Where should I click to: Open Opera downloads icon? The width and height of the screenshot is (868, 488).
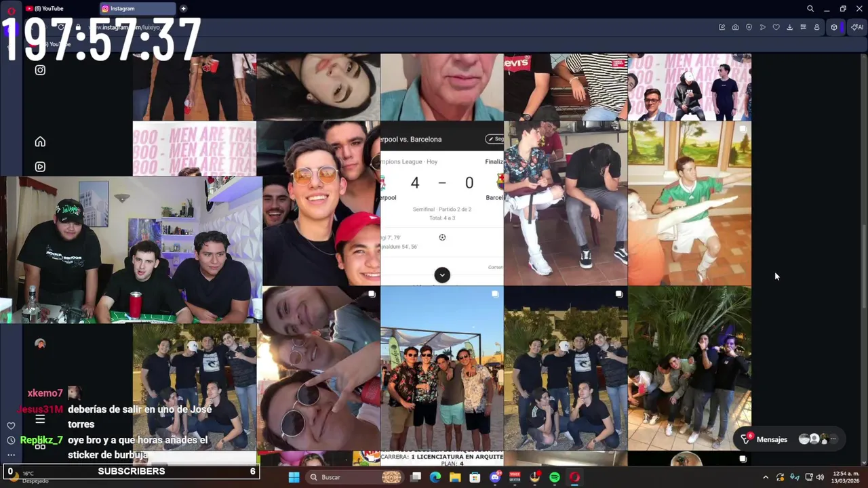789,27
